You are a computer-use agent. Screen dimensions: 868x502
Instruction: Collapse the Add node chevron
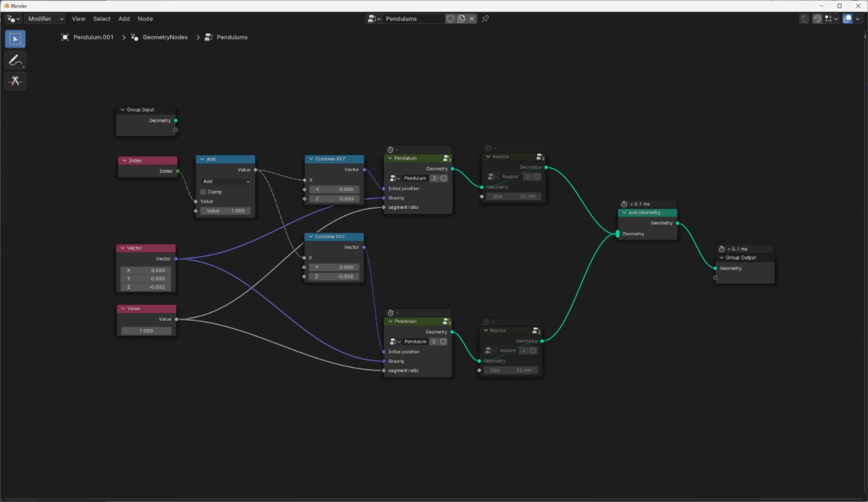point(202,159)
